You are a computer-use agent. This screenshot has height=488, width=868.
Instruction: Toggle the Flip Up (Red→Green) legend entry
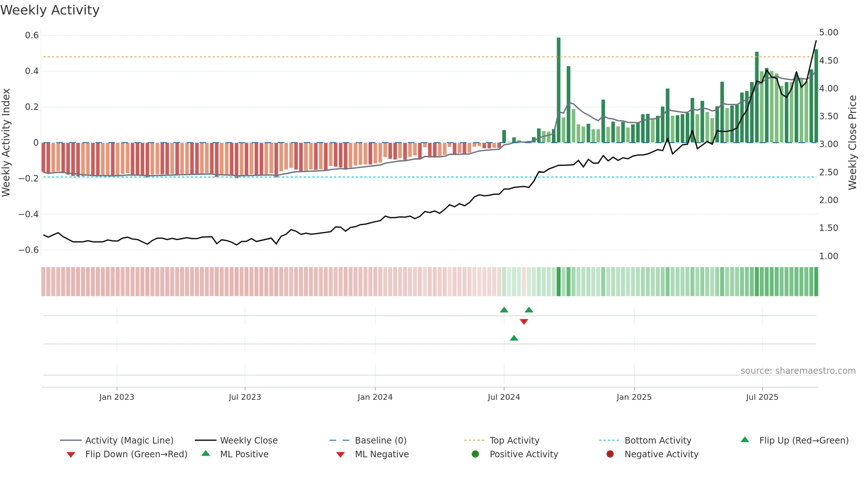(x=795, y=440)
